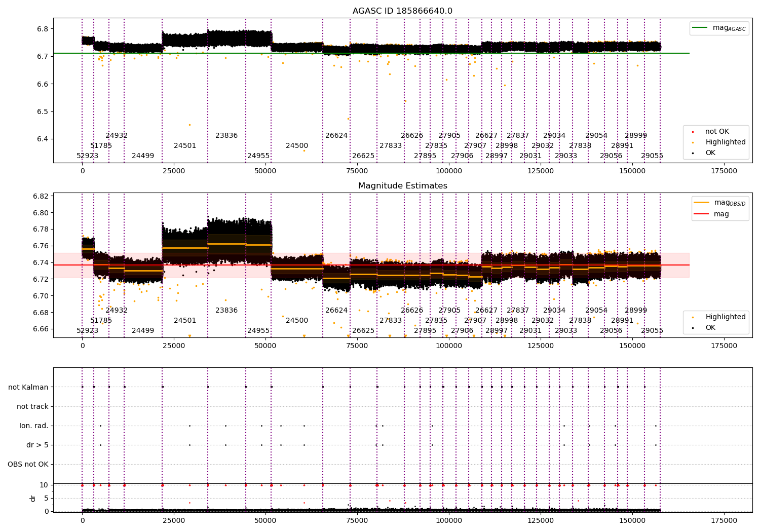The width and height of the screenshot is (760, 532).
Task: Click OBSID label 27833 in Magnitude Estimates plot
Action: click(x=391, y=321)
